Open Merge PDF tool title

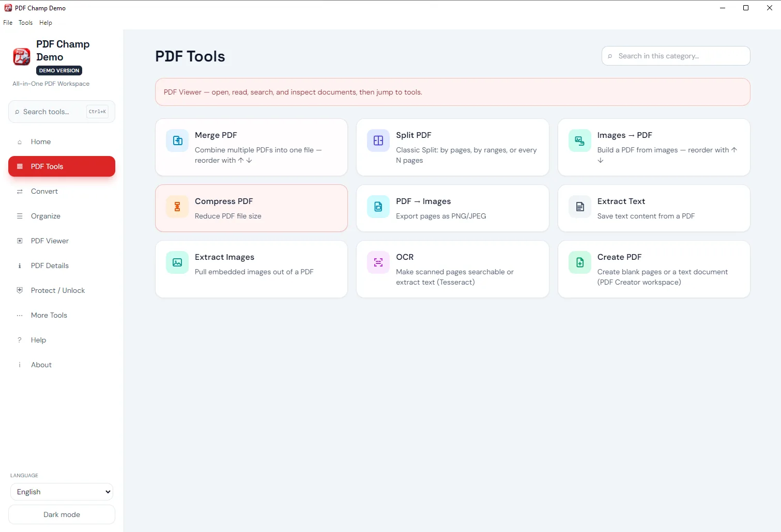click(x=216, y=135)
